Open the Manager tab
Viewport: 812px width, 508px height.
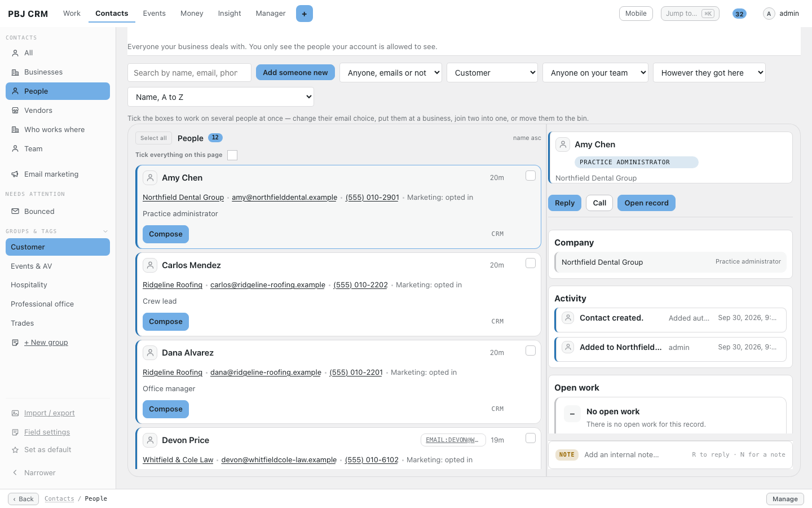click(x=271, y=14)
